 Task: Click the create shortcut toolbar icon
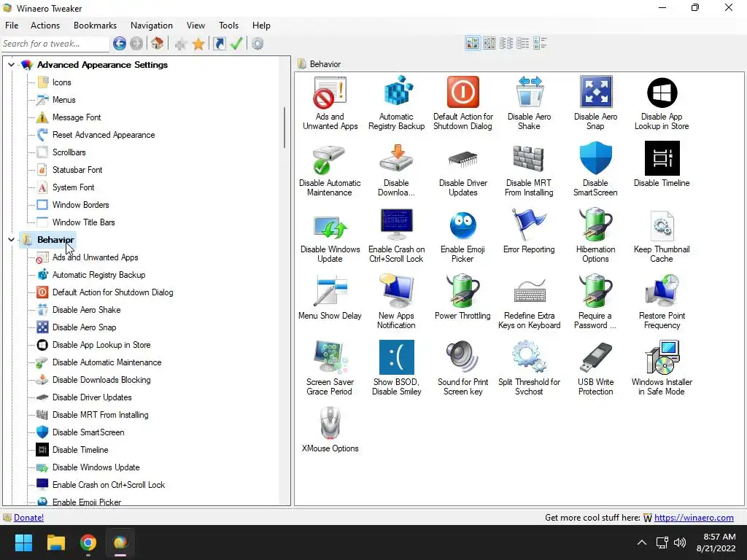[219, 44]
